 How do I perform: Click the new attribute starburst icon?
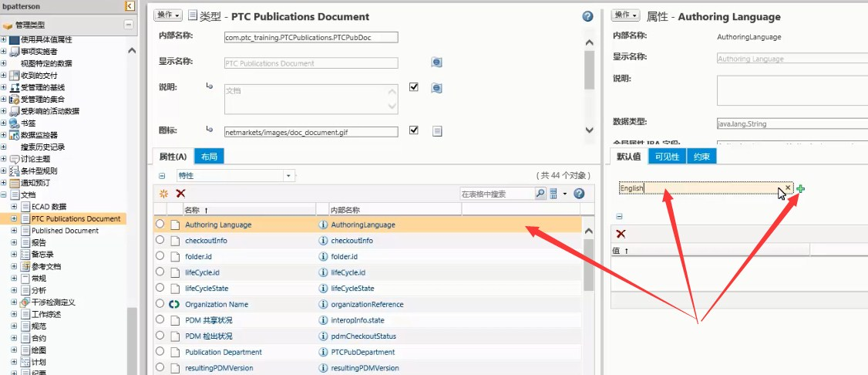[x=163, y=194]
